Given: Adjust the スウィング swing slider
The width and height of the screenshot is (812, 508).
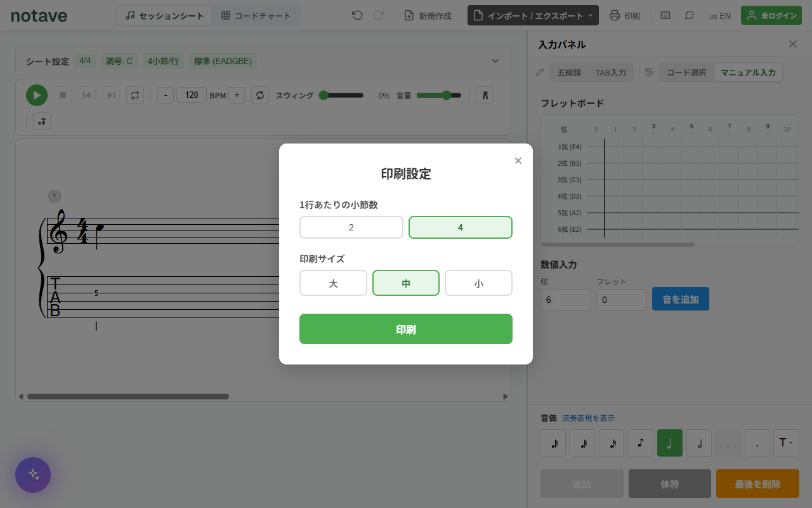Looking at the screenshot, I should click(x=341, y=95).
